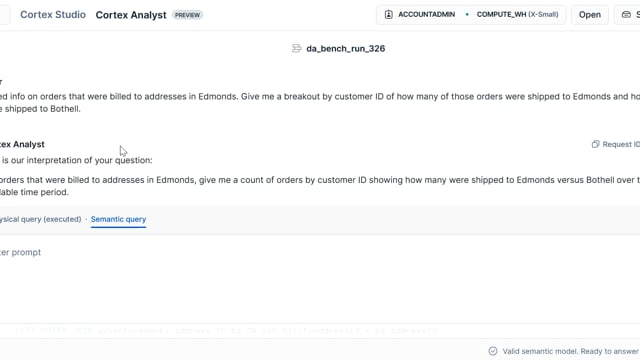Focus the Enter prompt input field
Viewport: 640px width, 360px height.
point(320,252)
